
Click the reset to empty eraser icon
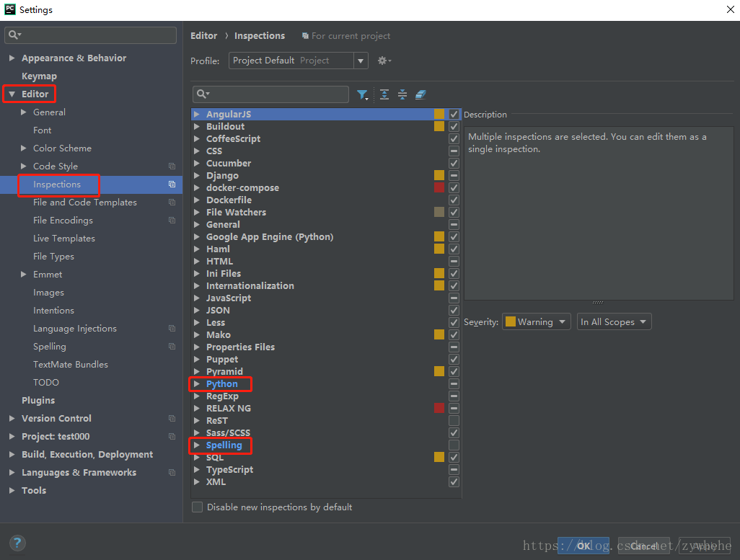click(x=420, y=95)
